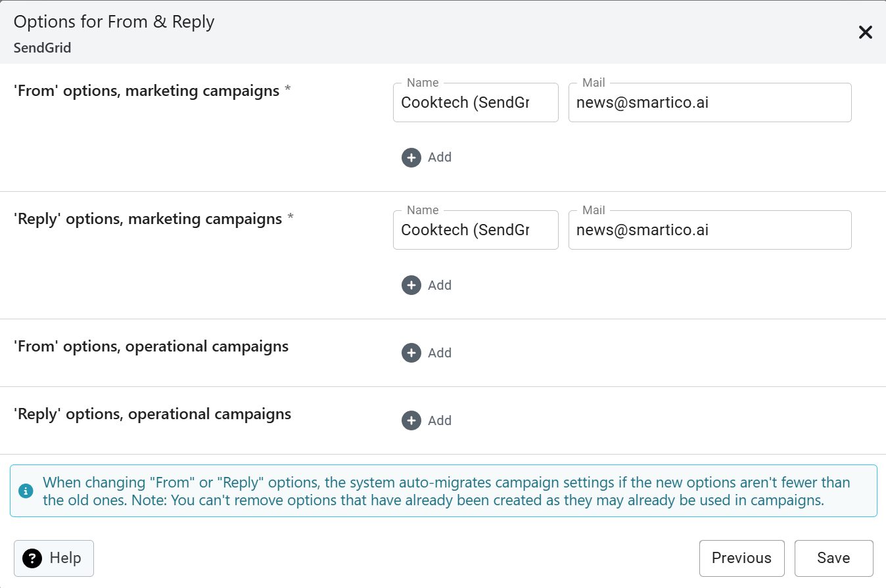The width and height of the screenshot is (886, 588).
Task: Click the "'Reply' options, marketing campaigns" label
Action: 148,219
